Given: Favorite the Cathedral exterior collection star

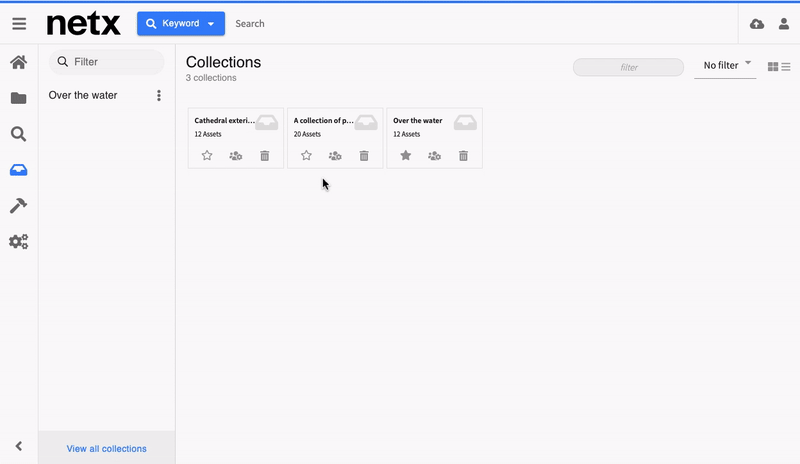Looking at the screenshot, I should click(x=207, y=156).
